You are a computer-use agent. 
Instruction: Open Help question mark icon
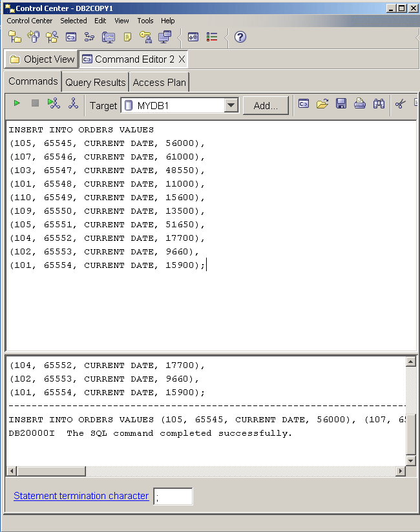point(240,37)
